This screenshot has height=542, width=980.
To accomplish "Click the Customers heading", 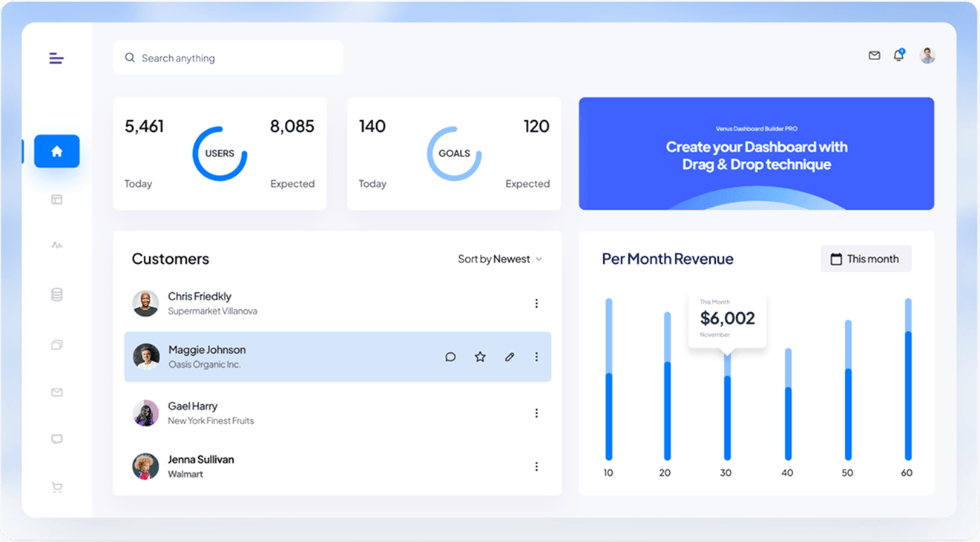I will pos(171,259).
